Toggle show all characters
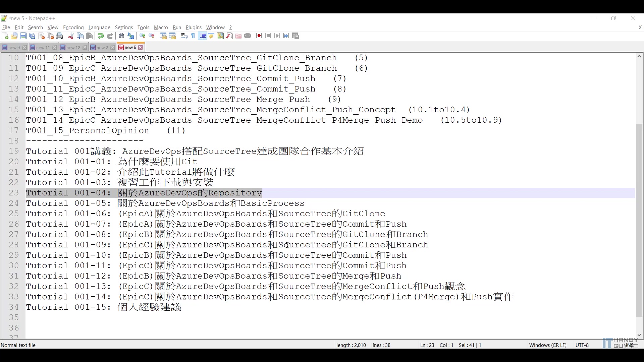The image size is (644, 362). click(193, 36)
